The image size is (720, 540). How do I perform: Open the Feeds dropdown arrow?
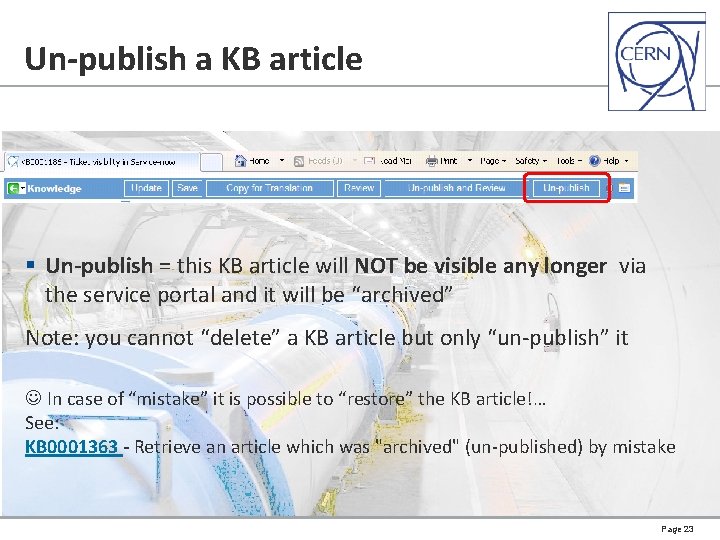click(354, 161)
